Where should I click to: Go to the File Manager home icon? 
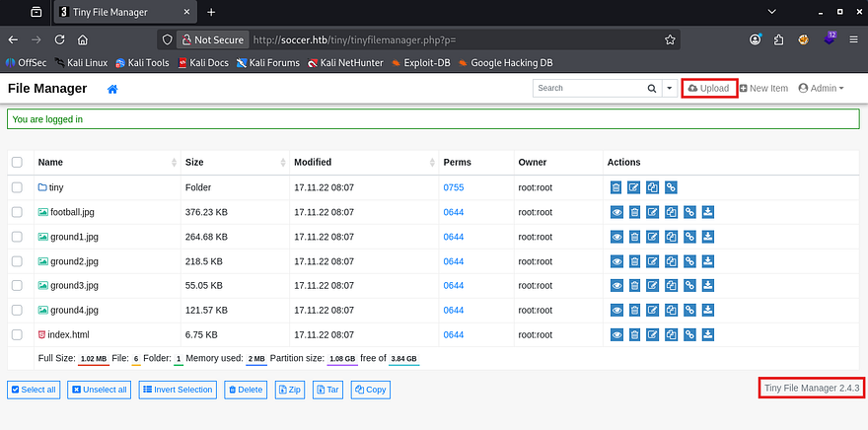click(x=112, y=89)
